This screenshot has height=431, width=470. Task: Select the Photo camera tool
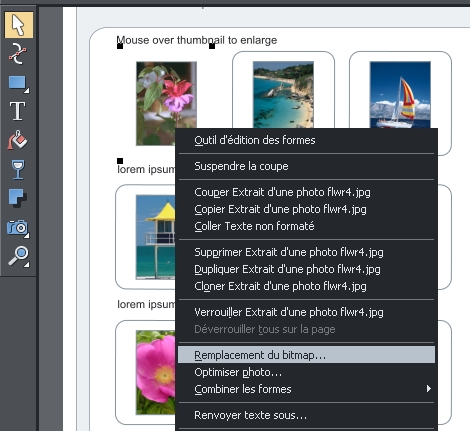[18, 228]
